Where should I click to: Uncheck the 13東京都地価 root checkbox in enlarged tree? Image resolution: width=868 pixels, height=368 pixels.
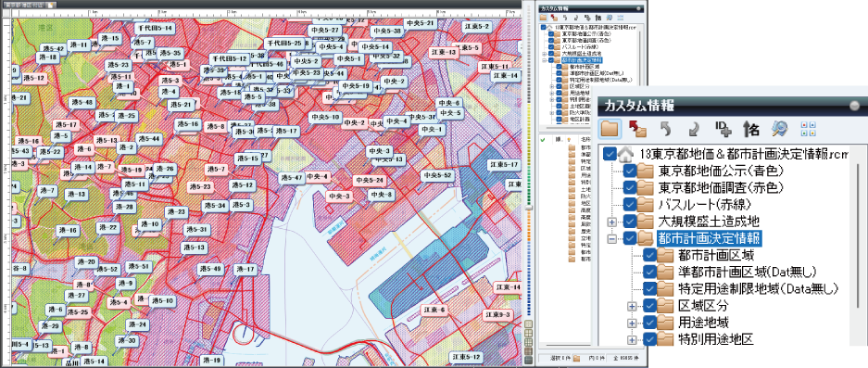(610, 154)
